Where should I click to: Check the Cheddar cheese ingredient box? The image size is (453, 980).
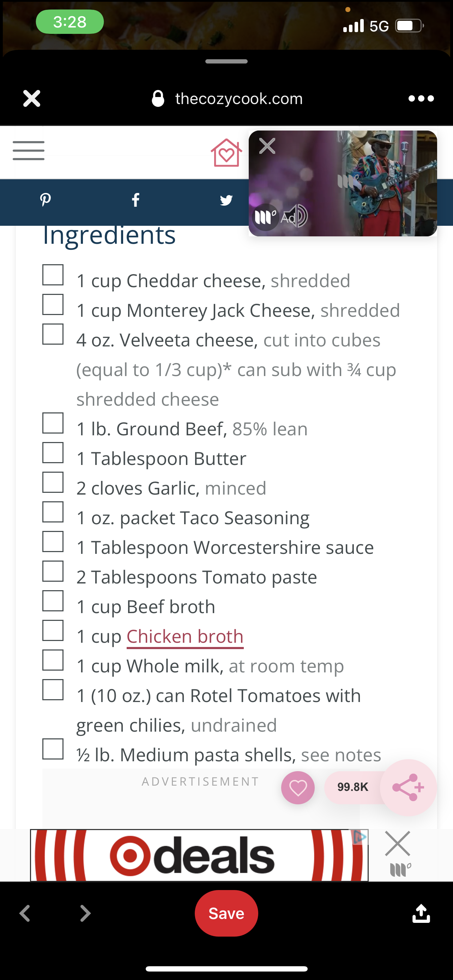pyautogui.click(x=53, y=275)
